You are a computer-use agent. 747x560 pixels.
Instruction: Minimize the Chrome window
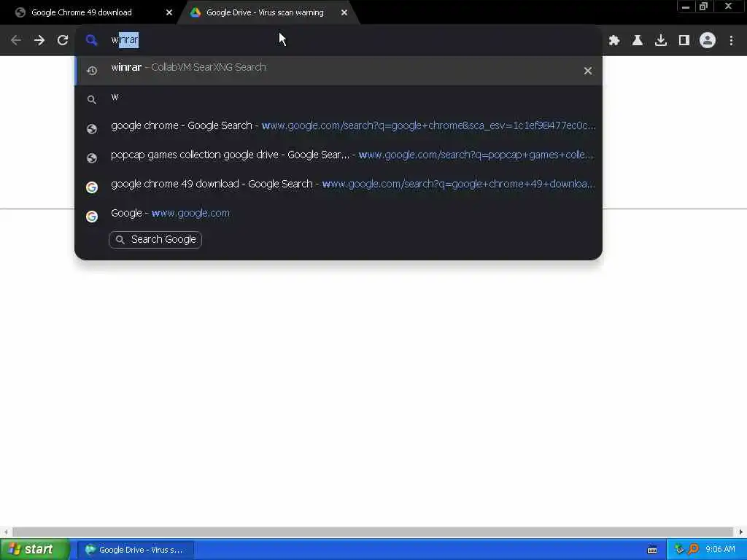(686, 7)
